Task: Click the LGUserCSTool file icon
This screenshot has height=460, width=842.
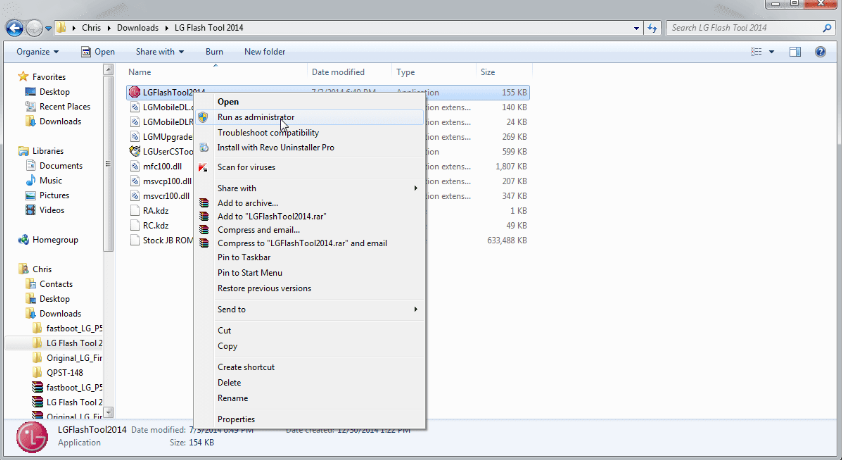Action: pyautogui.click(x=134, y=151)
